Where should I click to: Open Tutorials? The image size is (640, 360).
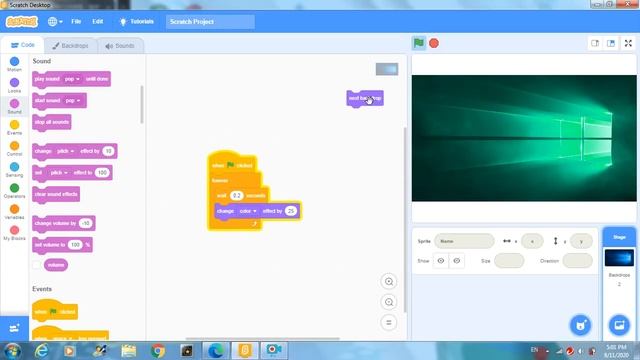pos(136,22)
